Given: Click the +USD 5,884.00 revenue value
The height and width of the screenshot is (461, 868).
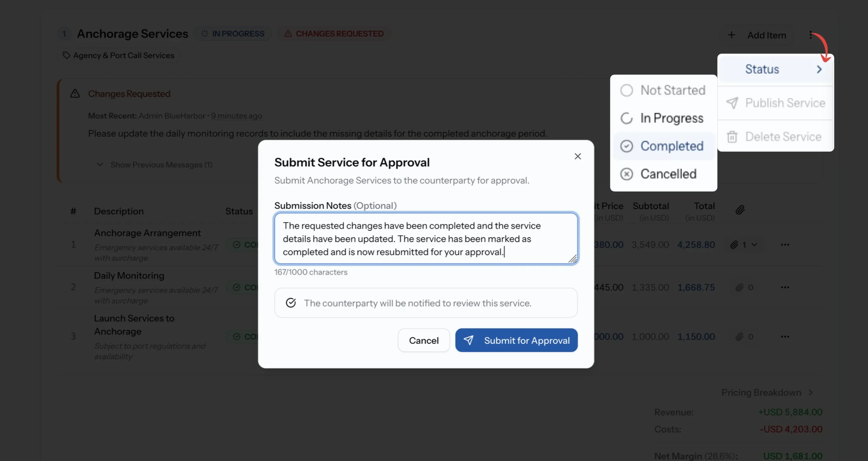Looking at the screenshot, I should [x=790, y=412].
